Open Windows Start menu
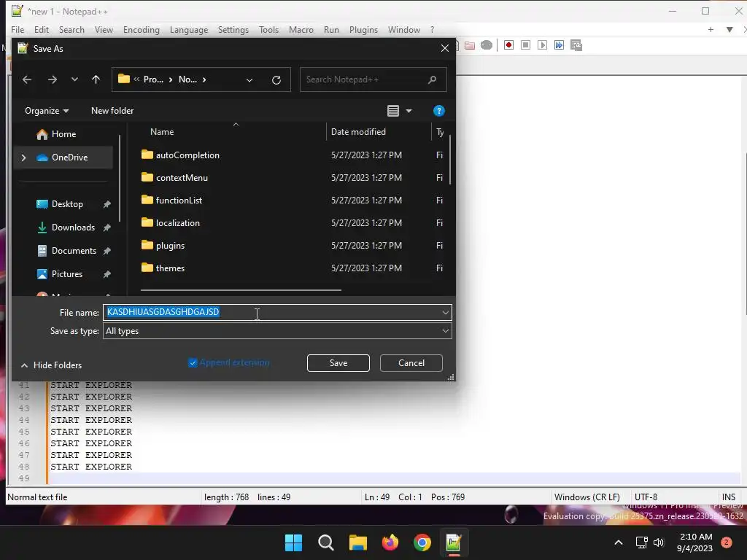This screenshot has height=560, width=747. click(293, 542)
